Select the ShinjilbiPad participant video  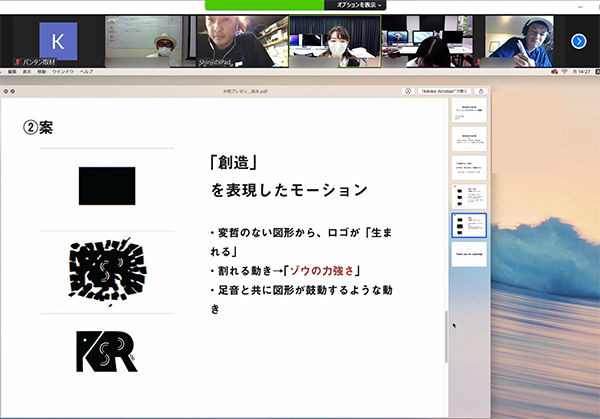(x=238, y=41)
